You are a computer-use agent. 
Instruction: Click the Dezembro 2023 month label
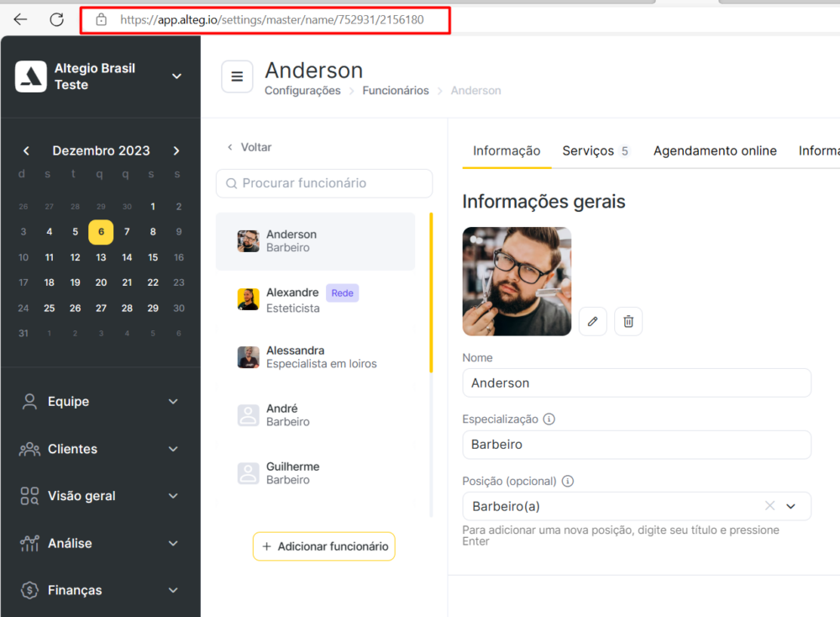pos(102,150)
